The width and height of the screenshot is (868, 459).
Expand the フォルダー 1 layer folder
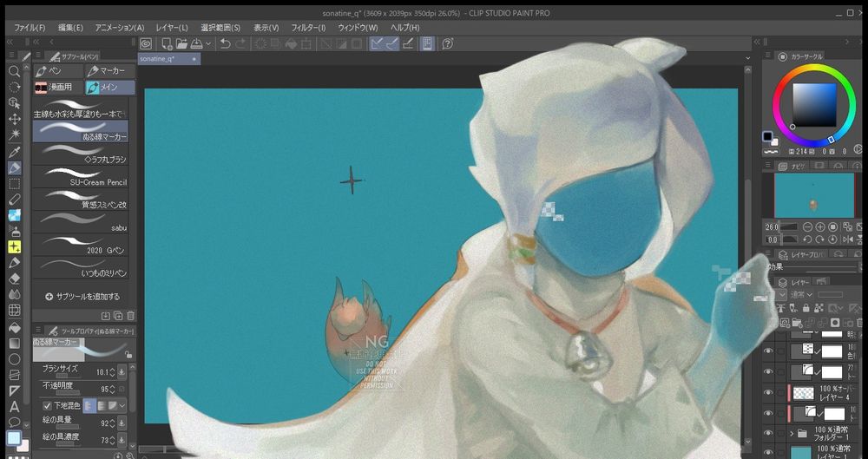(x=792, y=433)
